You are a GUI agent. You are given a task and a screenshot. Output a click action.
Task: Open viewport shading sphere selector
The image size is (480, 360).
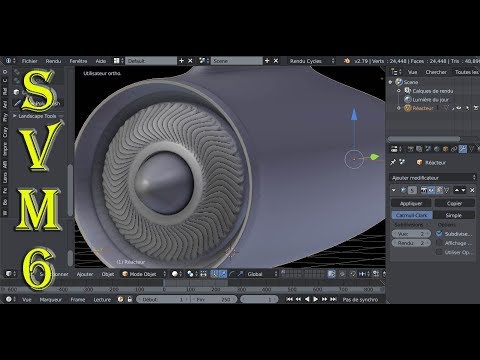pyautogui.click(x=177, y=274)
